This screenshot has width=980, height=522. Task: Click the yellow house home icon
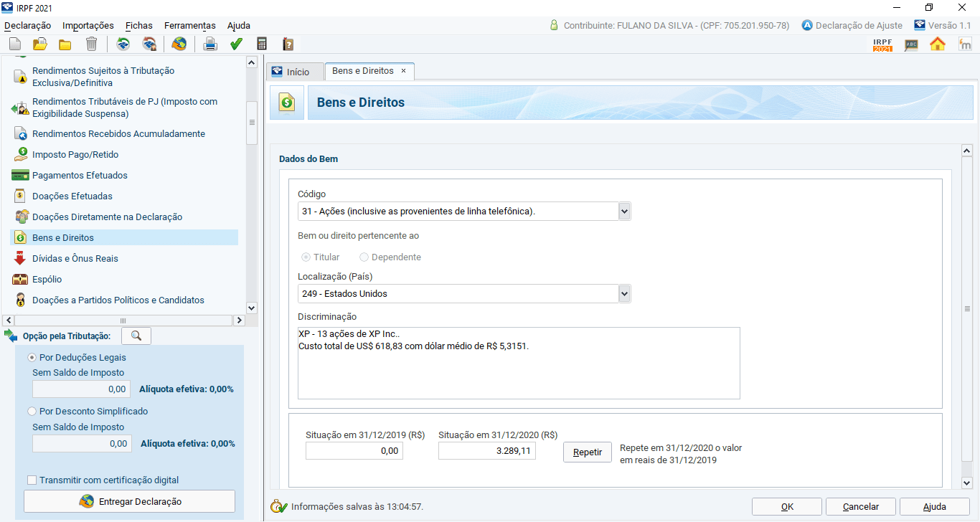pos(938,44)
